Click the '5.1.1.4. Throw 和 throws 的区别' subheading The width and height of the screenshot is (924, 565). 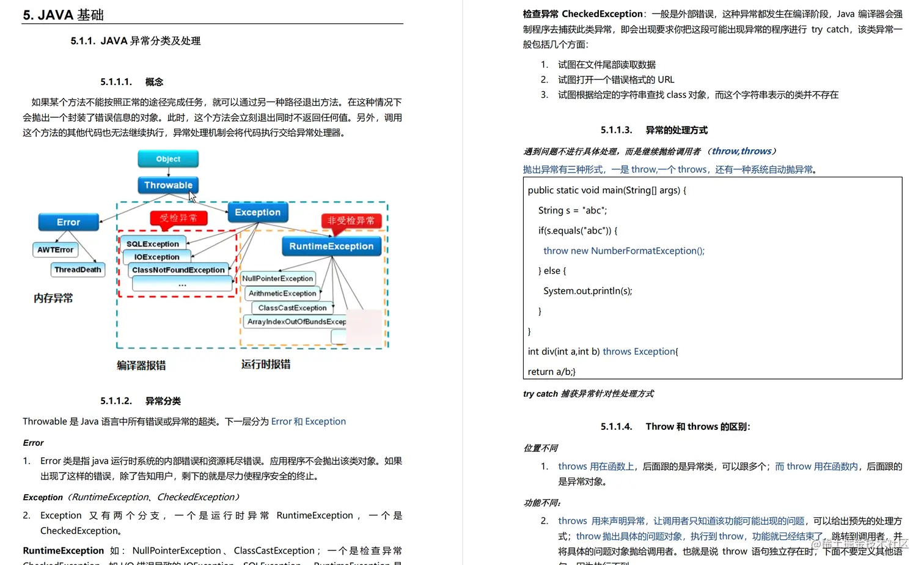pyautogui.click(x=675, y=427)
